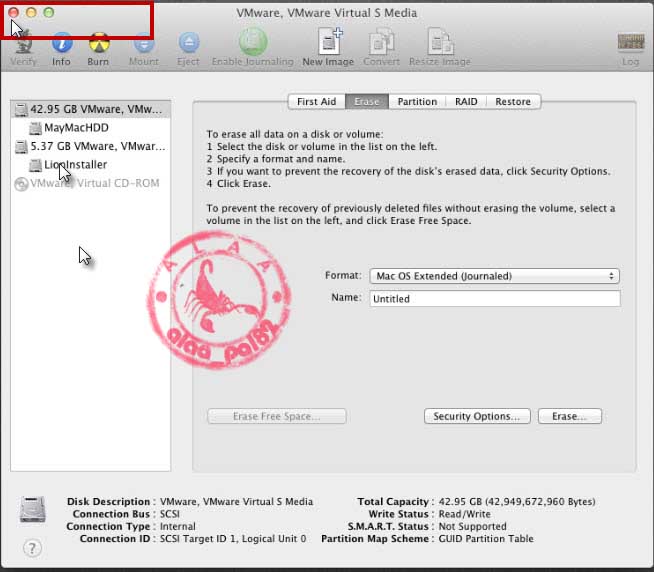This screenshot has height=572, width=654.
Task: Click the GUID Partition Table text
Action: [x=486, y=539]
